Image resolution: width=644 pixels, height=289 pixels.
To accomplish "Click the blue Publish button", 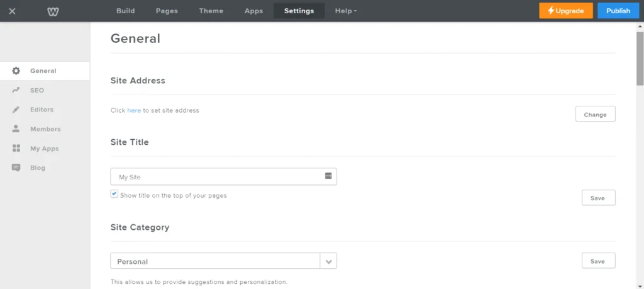I will [618, 11].
